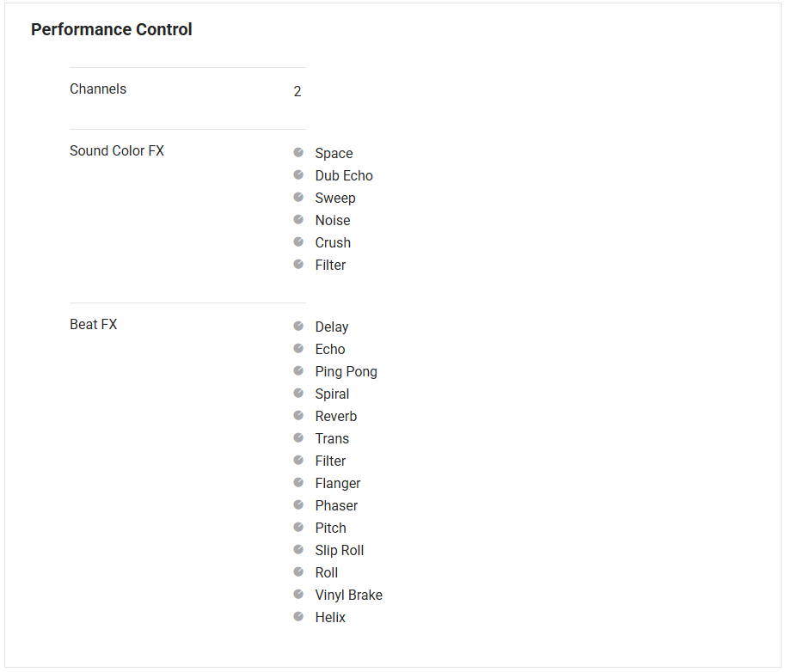Viewport: 785px width, 672px height.
Task: Click the knob icon beside Dub Echo
Action: click(x=298, y=174)
